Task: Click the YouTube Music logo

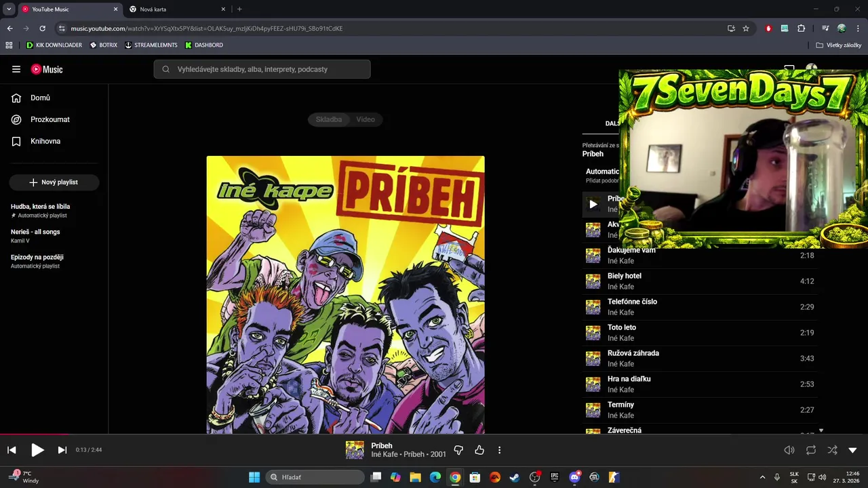Action: [47, 69]
